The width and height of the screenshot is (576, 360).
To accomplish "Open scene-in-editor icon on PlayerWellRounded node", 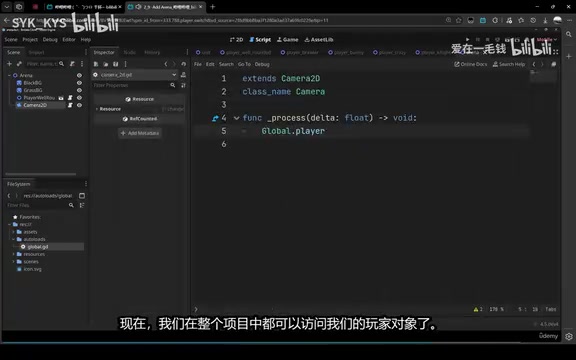I will click(x=61, y=98).
